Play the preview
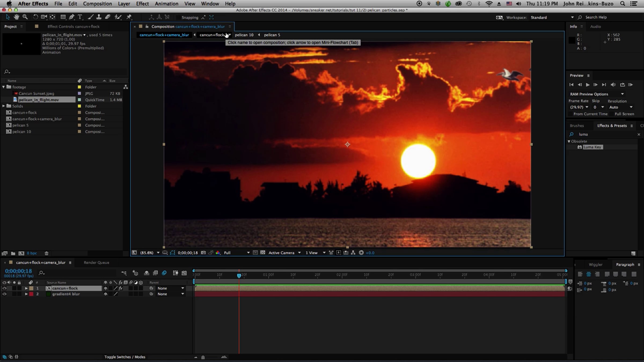The height and width of the screenshot is (362, 644). pos(588,85)
